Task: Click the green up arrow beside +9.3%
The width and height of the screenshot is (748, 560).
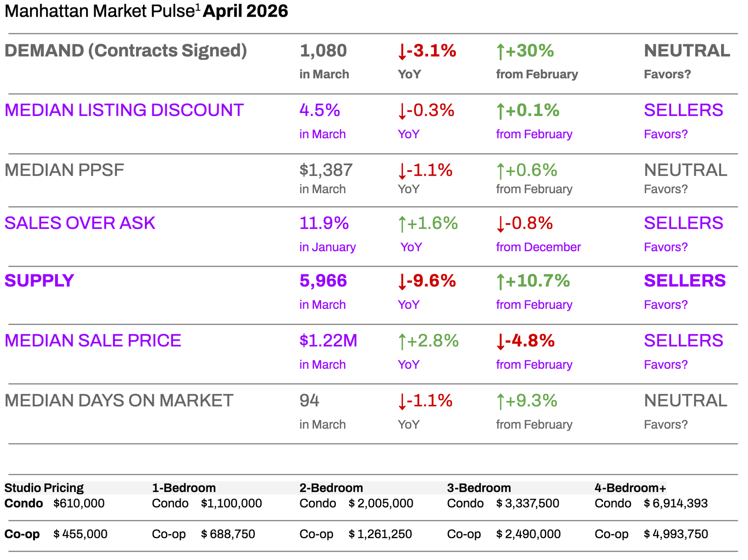Action: click(x=501, y=402)
